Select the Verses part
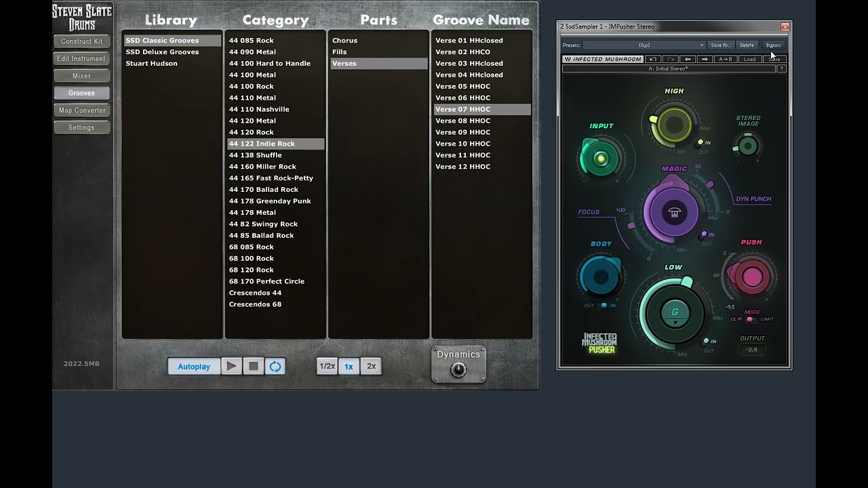Screen dimensions: 868x488 click(378, 64)
